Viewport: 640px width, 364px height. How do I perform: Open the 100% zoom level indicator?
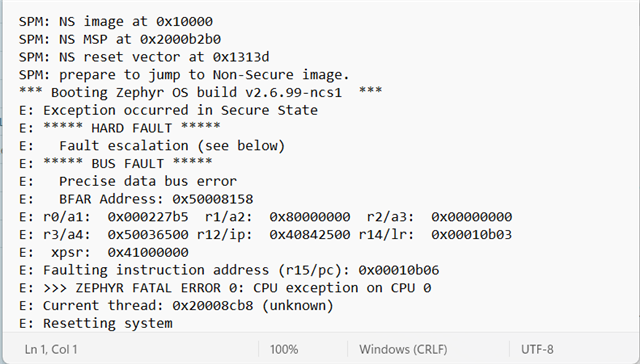[x=284, y=349]
